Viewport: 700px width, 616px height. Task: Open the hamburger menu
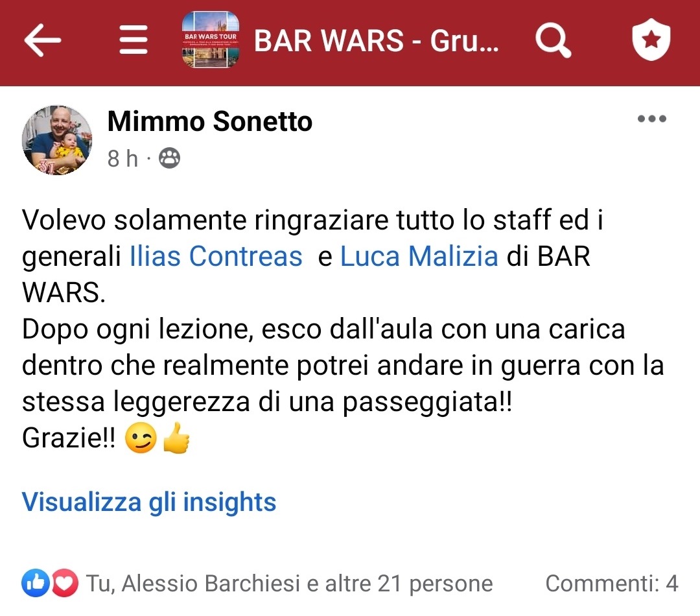(134, 40)
